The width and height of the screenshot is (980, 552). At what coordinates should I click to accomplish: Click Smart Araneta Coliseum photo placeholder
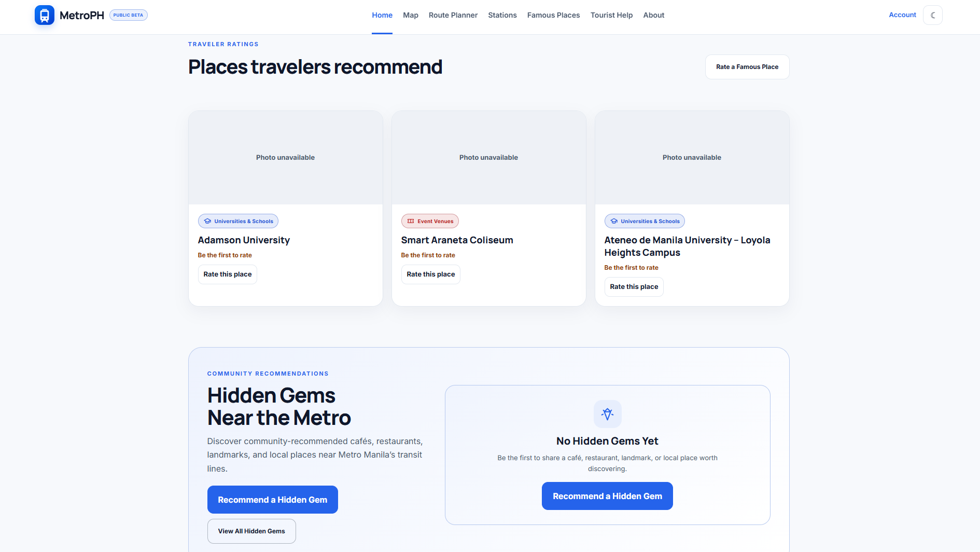pyautogui.click(x=489, y=158)
